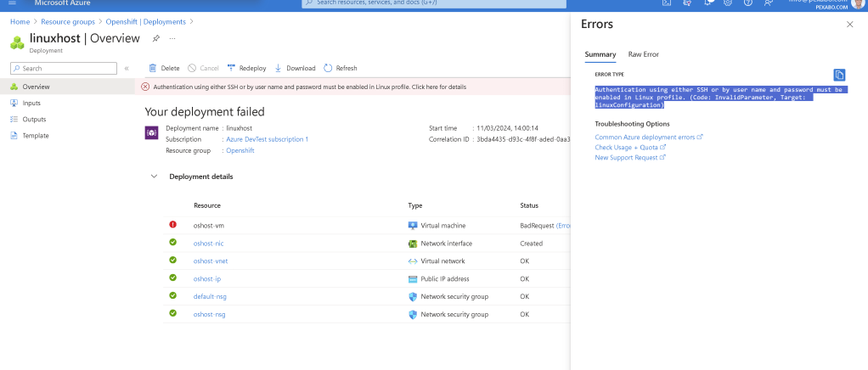This screenshot has width=868, height=370.
Task: Go to Openshift | Deployments breadcrumb
Action: (x=146, y=21)
